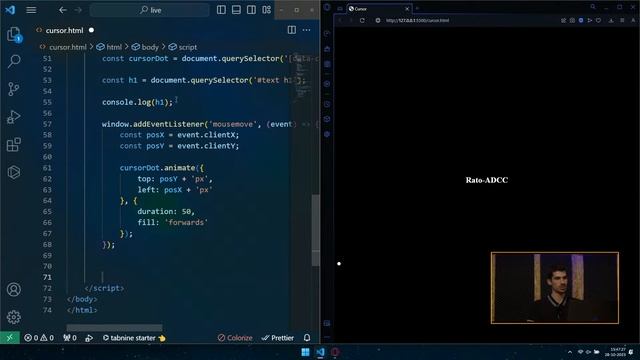
Task: Click the closing '</script>' tag on line 72
Action: point(104,288)
